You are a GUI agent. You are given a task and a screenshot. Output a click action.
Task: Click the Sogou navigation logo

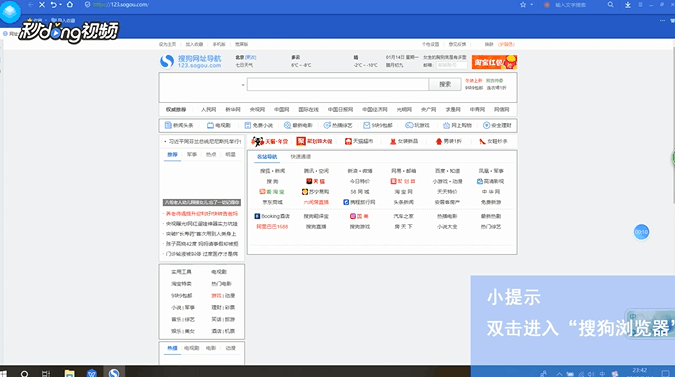(x=190, y=62)
